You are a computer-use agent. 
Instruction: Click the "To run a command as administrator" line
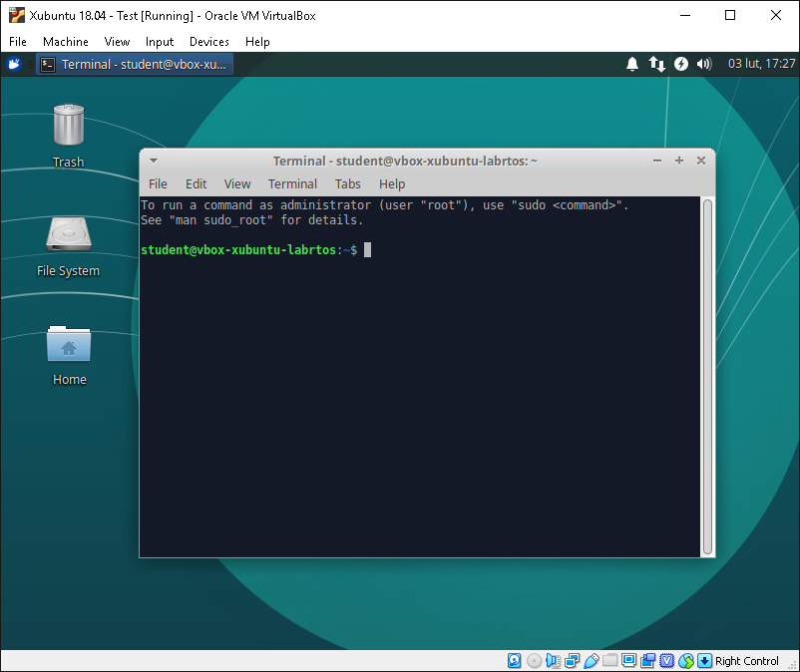click(x=385, y=205)
